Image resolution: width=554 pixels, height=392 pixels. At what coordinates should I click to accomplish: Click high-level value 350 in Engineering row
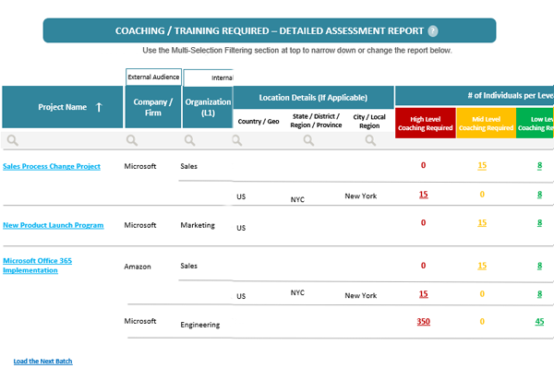pos(423,321)
